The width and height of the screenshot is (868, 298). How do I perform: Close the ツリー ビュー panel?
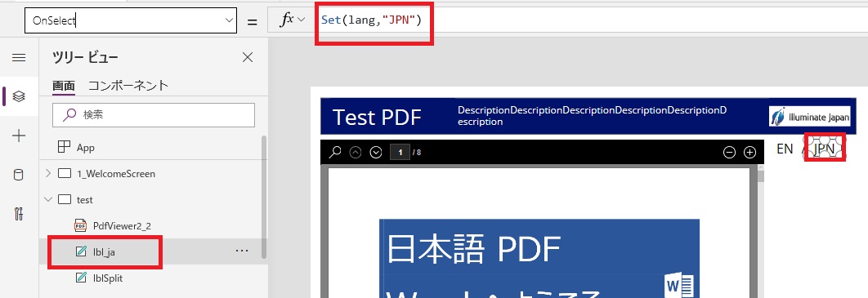coord(248,57)
